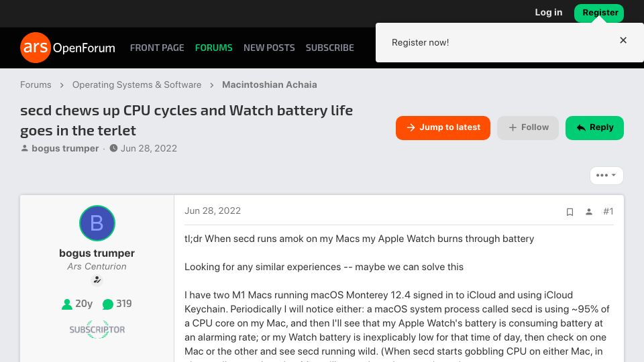Open Macintoshian Achaia breadcrumb

click(x=270, y=84)
